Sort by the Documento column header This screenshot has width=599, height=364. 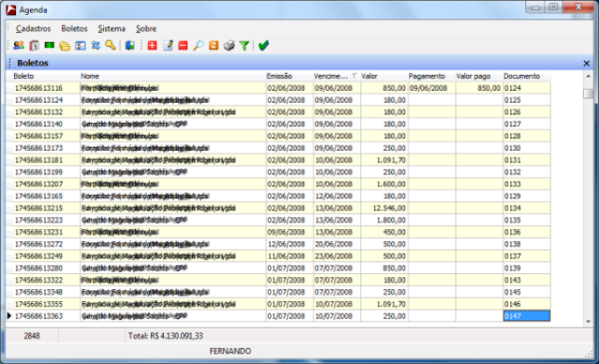526,76
